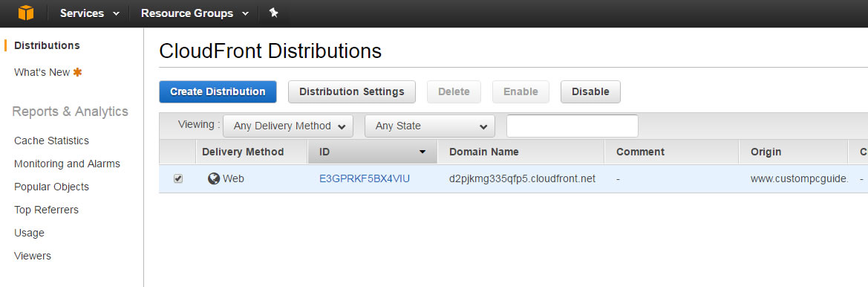The height and width of the screenshot is (287, 868).
Task: Select Distributions in the sidebar
Action: 47,45
